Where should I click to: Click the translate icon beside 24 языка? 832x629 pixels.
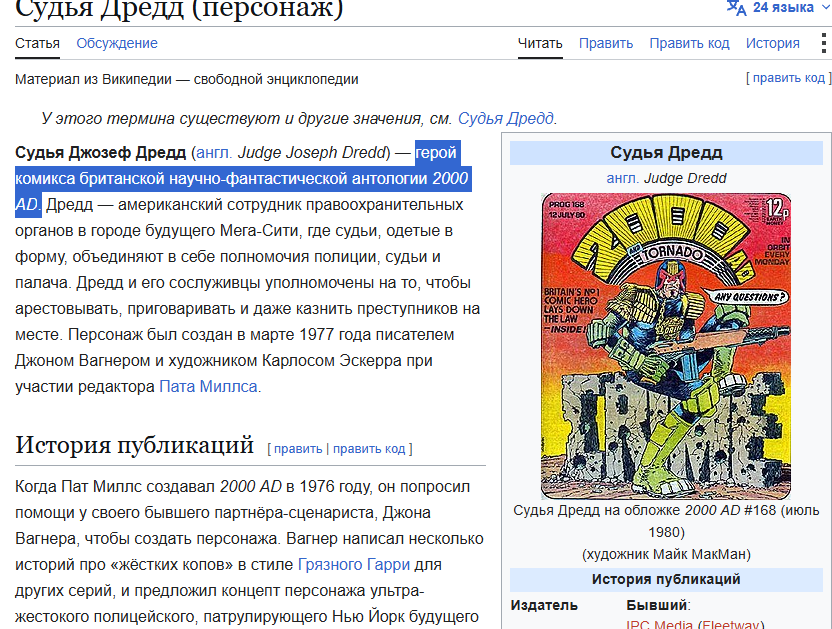tap(736, 7)
